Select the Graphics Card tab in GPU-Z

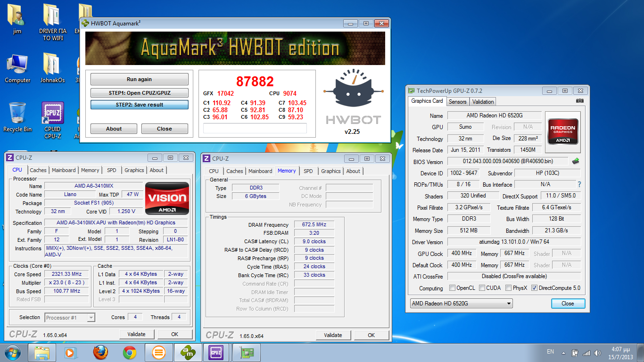(427, 101)
